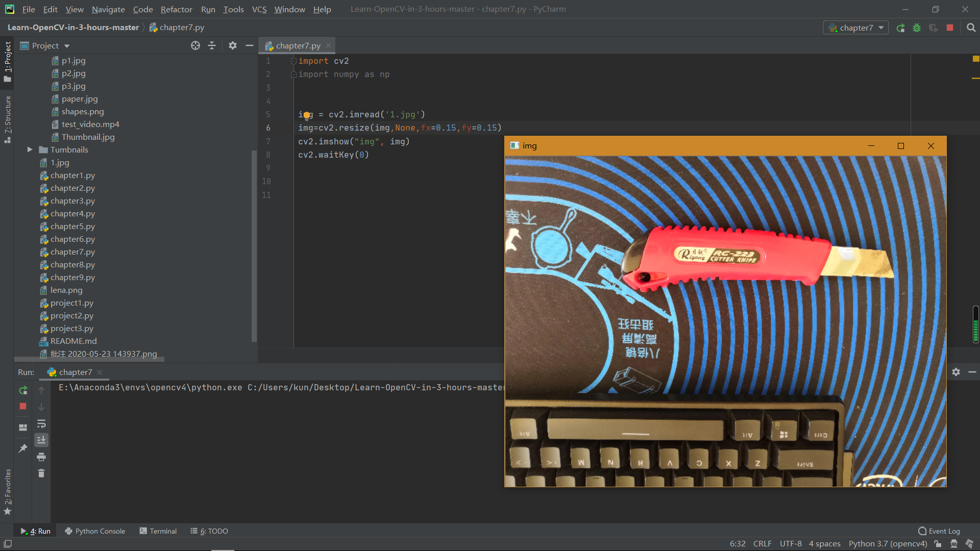Toggle the pin tab icon in Run panel
The height and width of the screenshot is (551, 980).
click(23, 448)
